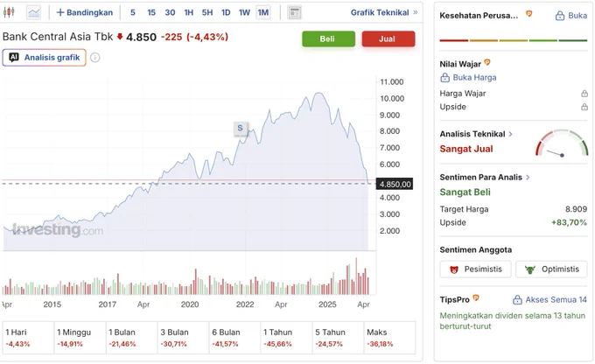Expand the Sentimen Para Analis chevron
This screenshot has height=364, width=595.
528,178
